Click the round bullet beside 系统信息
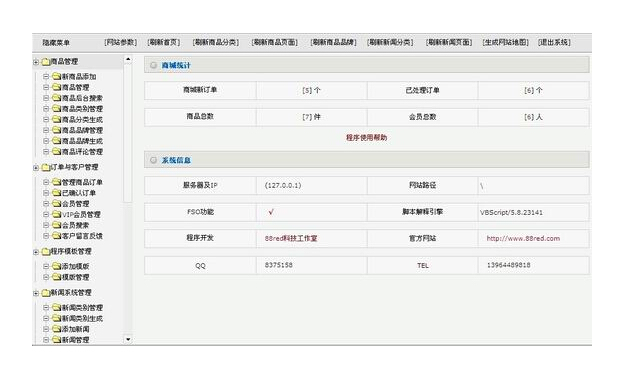The height and width of the screenshot is (366, 625). click(153, 160)
